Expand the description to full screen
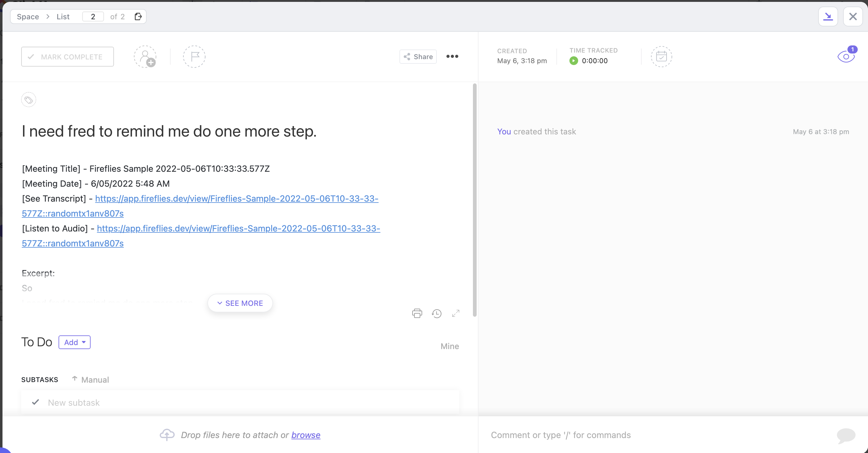 pos(455,313)
